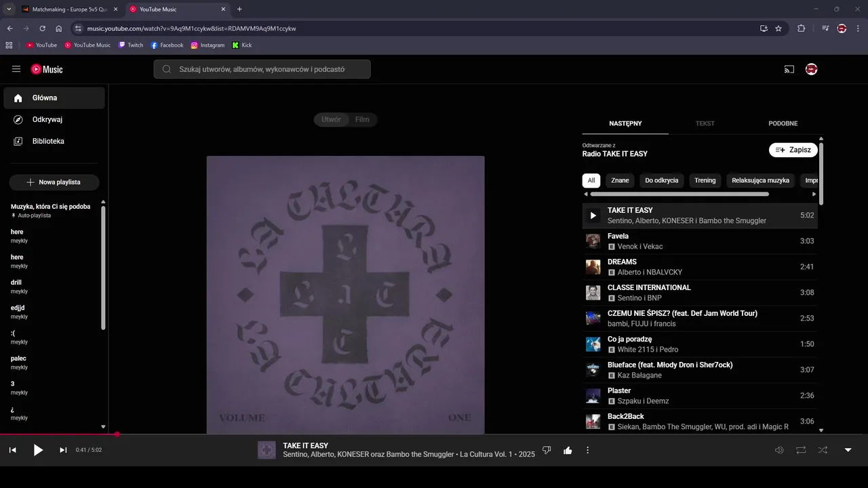Click the Główna home icon
Screen dimensions: 868x488
point(18,98)
